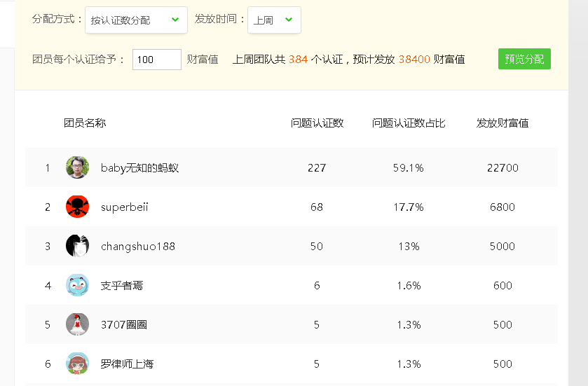Focus the per-certification wealth value input

157,60
